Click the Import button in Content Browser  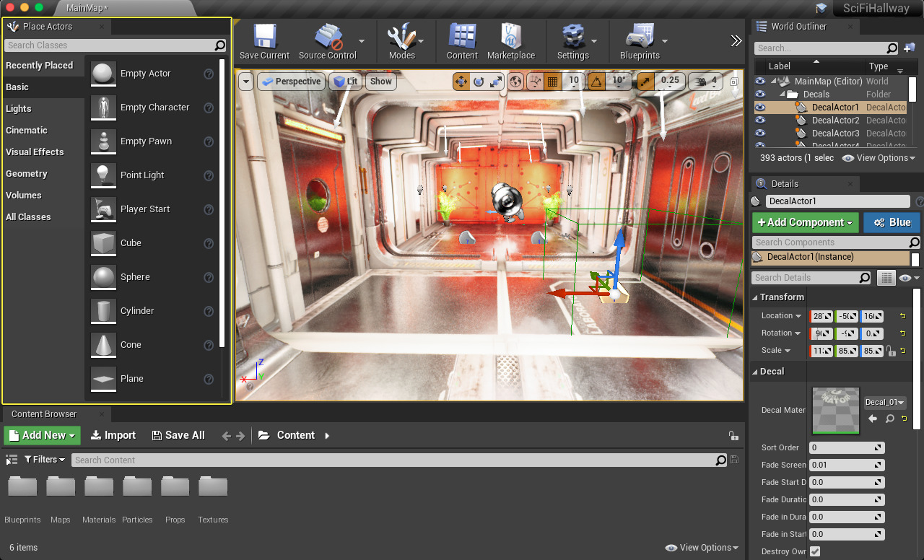pos(113,435)
